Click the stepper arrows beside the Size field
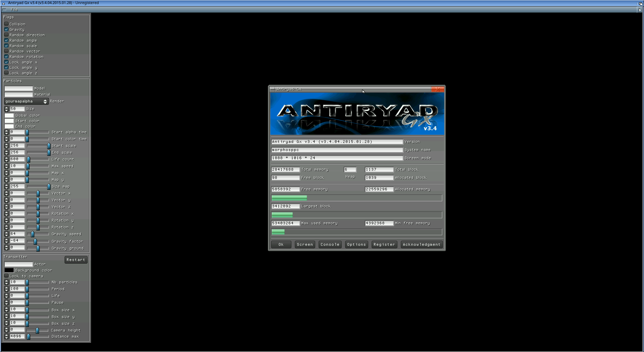The width and height of the screenshot is (644, 352). click(x=6, y=109)
